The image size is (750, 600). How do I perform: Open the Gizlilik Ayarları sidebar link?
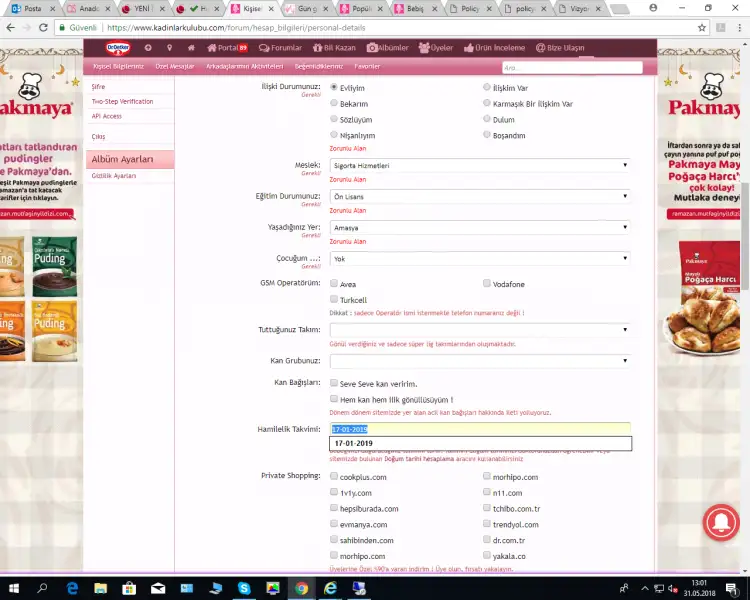point(113,176)
